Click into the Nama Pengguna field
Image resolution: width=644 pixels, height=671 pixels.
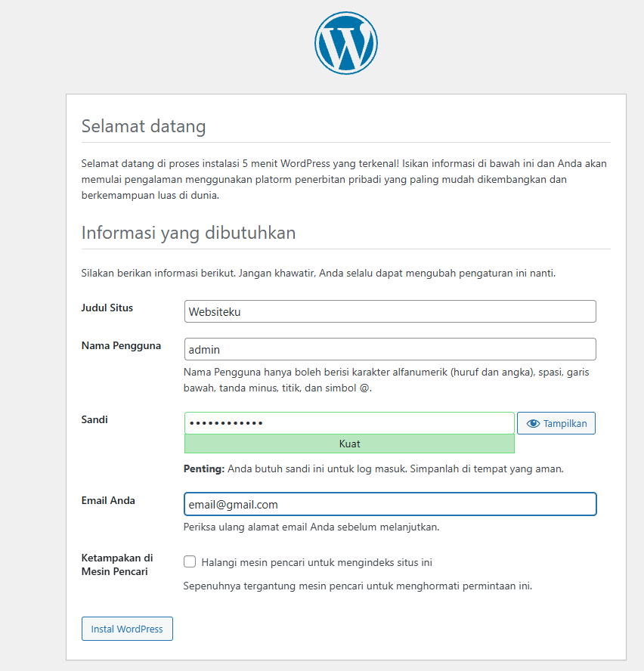coord(390,349)
